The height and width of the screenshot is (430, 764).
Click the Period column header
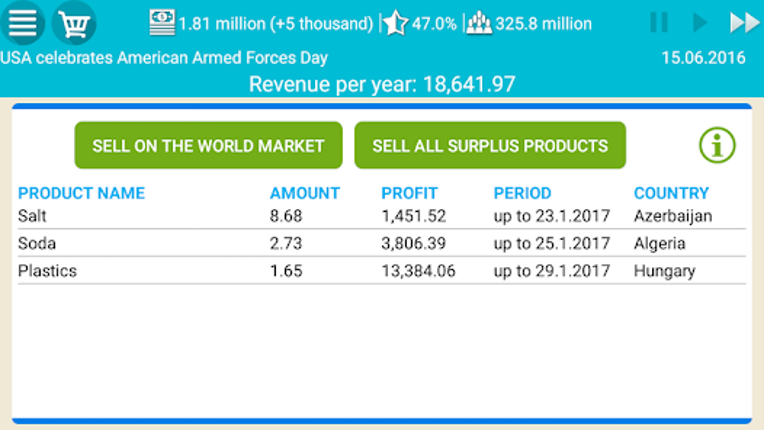522,193
